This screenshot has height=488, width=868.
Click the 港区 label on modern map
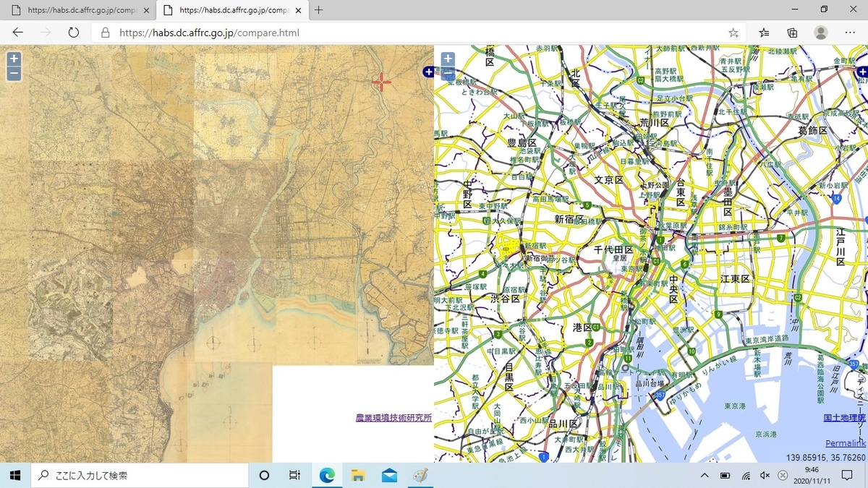coord(582,328)
